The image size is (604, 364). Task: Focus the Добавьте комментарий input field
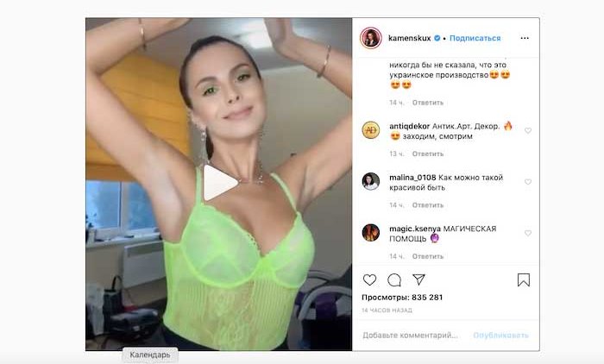click(x=414, y=336)
